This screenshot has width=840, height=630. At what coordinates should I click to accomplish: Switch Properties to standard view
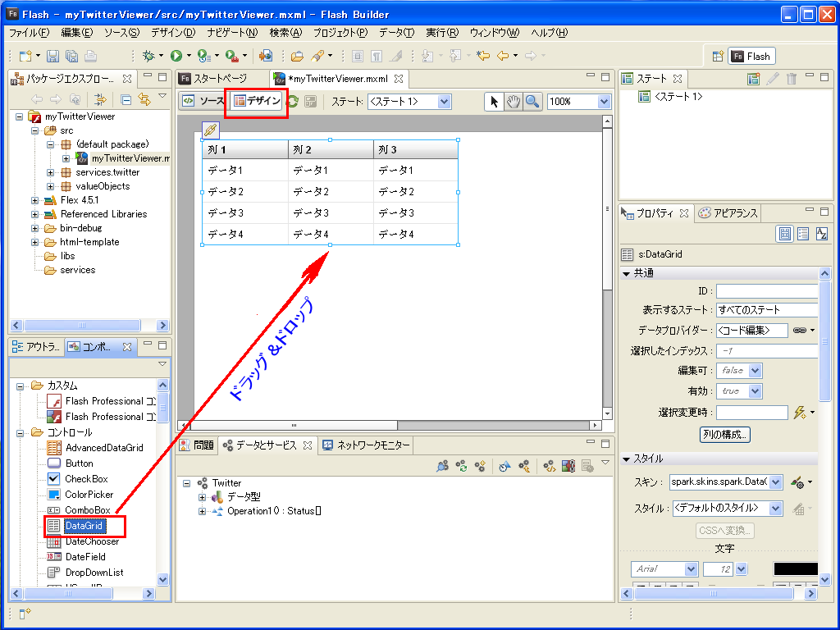785,234
